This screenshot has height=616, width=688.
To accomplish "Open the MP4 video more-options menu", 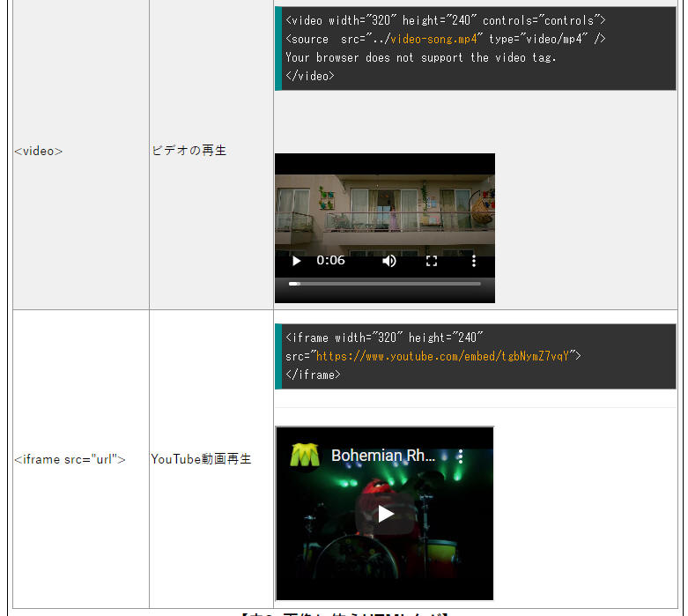I will [474, 261].
